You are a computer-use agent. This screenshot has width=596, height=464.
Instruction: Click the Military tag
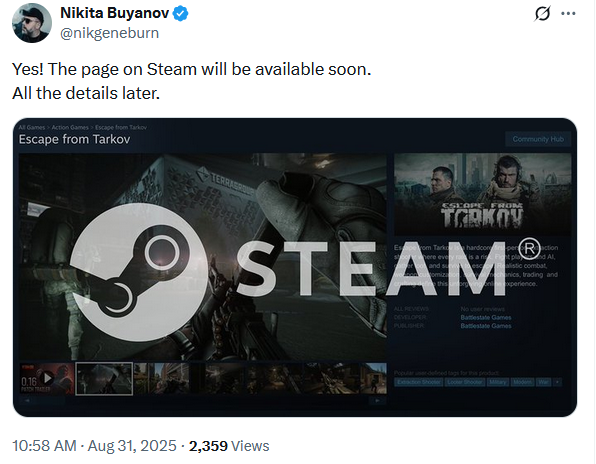[498, 382]
